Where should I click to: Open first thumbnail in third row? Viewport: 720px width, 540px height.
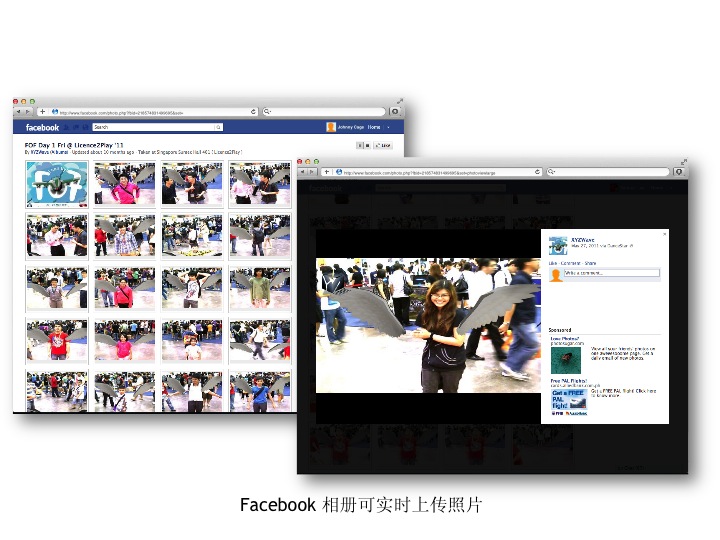[x=56, y=289]
